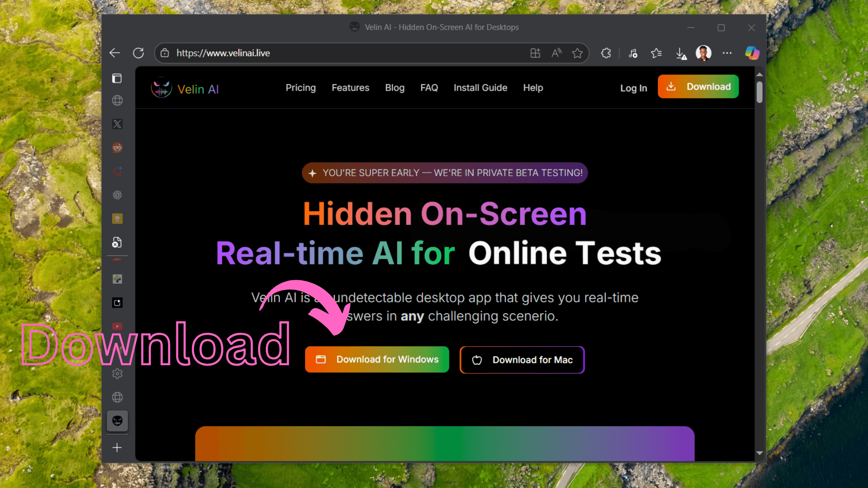Click the Log In link
Viewport: 868px width, 488px height.
[633, 88]
